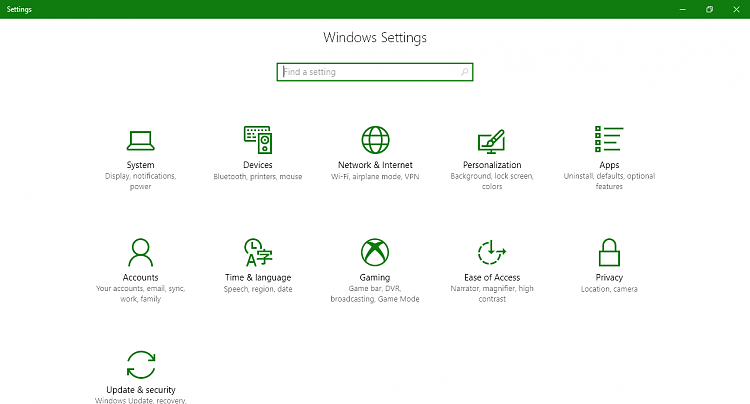Viewport: 750px width, 404px height.
Task: Click the Devices label
Action: click(258, 165)
